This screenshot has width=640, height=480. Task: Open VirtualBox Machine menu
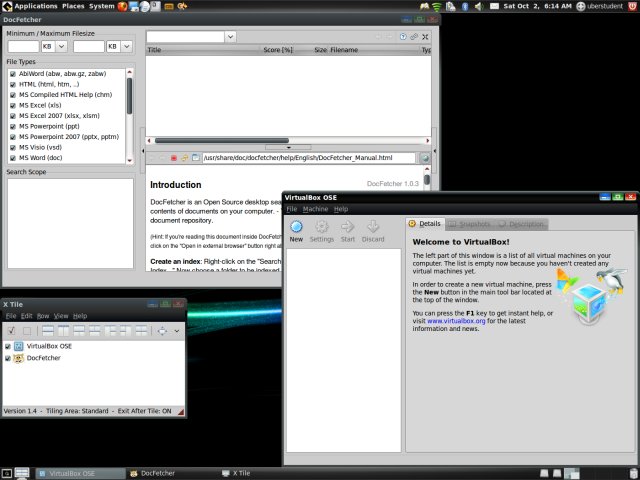tap(315, 209)
